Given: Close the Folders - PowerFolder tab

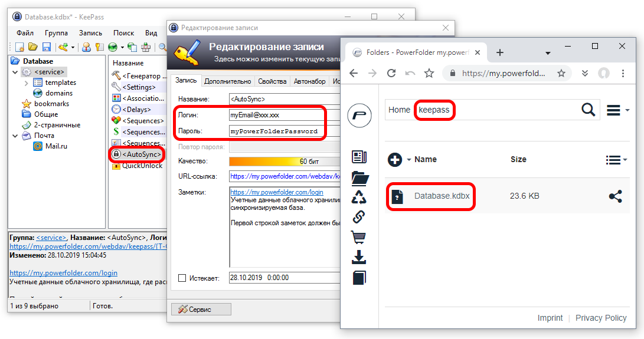Looking at the screenshot, I should click(x=478, y=52).
